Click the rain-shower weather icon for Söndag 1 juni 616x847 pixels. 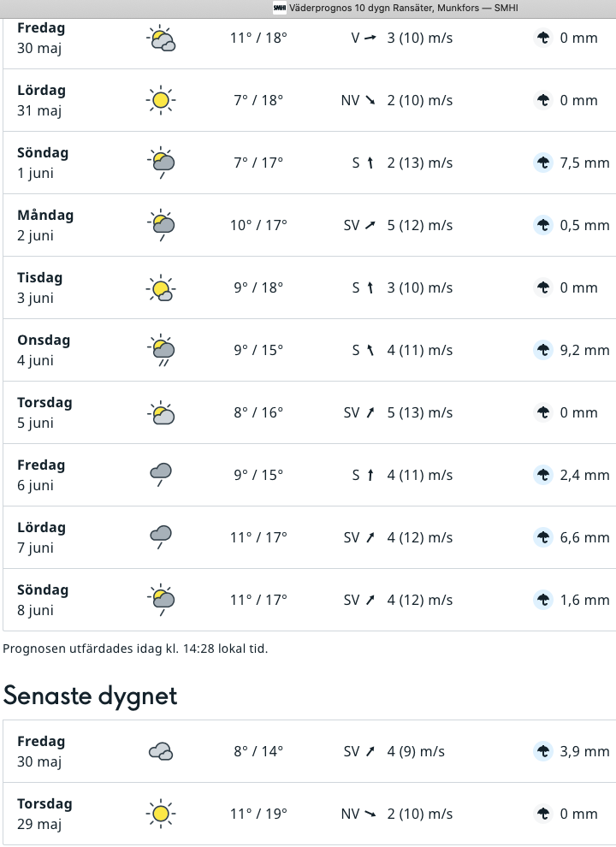161,163
